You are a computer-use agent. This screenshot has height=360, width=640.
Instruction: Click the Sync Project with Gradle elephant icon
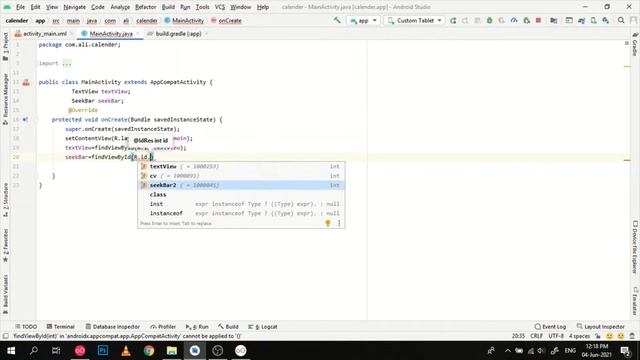[x=581, y=20]
